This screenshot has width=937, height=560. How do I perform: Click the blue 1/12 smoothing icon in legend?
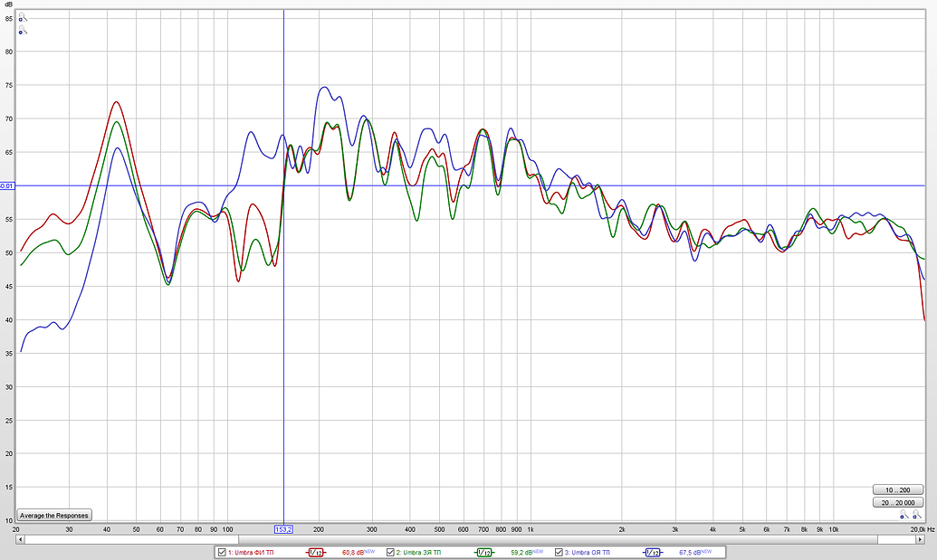[x=652, y=552]
